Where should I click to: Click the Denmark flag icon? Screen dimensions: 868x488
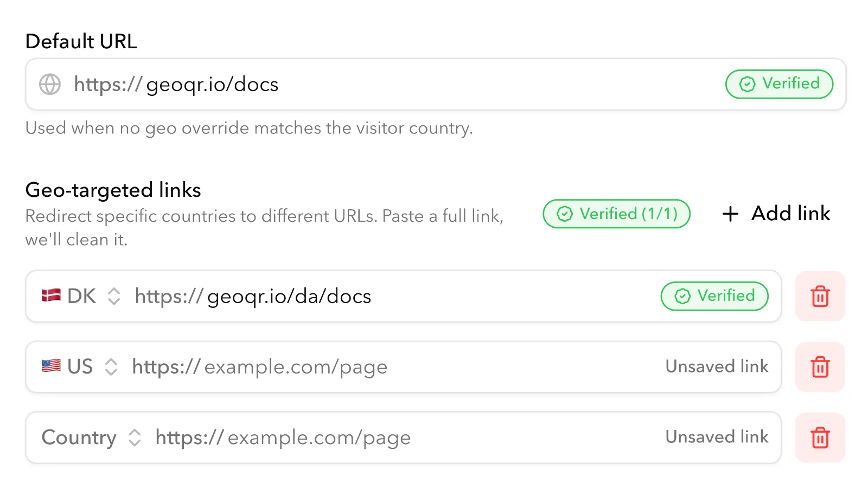[x=52, y=296]
